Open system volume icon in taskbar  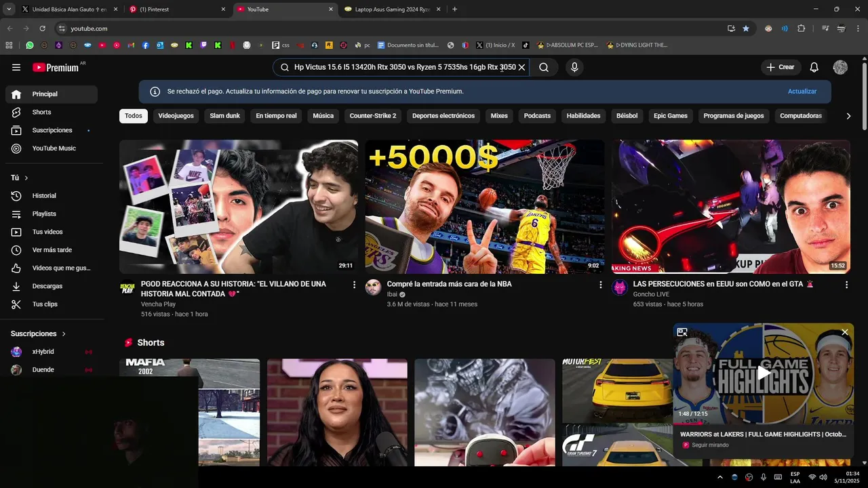tap(823, 477)
